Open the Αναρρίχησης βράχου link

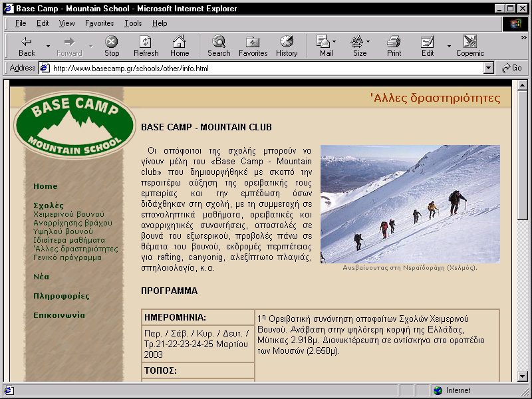point(72,223)
